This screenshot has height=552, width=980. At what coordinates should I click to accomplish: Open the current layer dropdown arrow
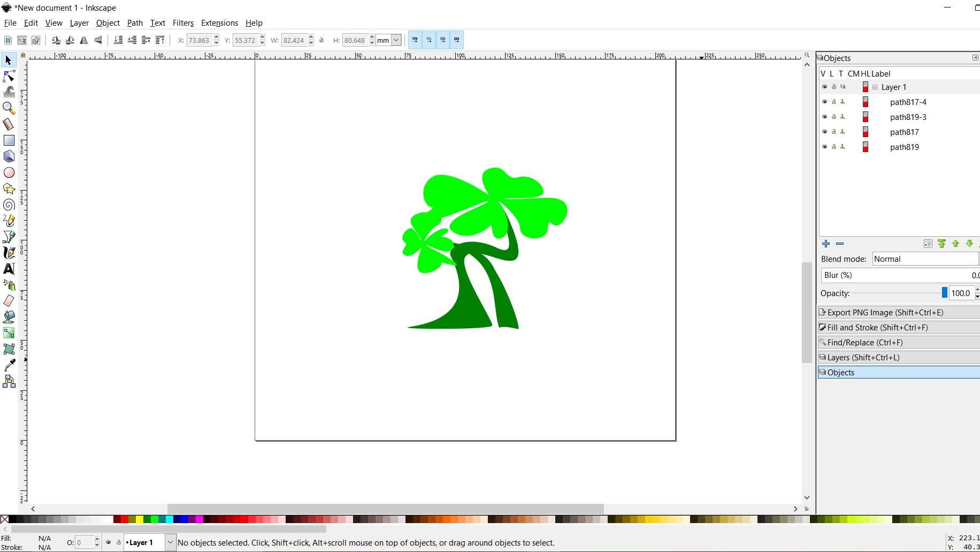pyautogui.click(x=170, y=542)
